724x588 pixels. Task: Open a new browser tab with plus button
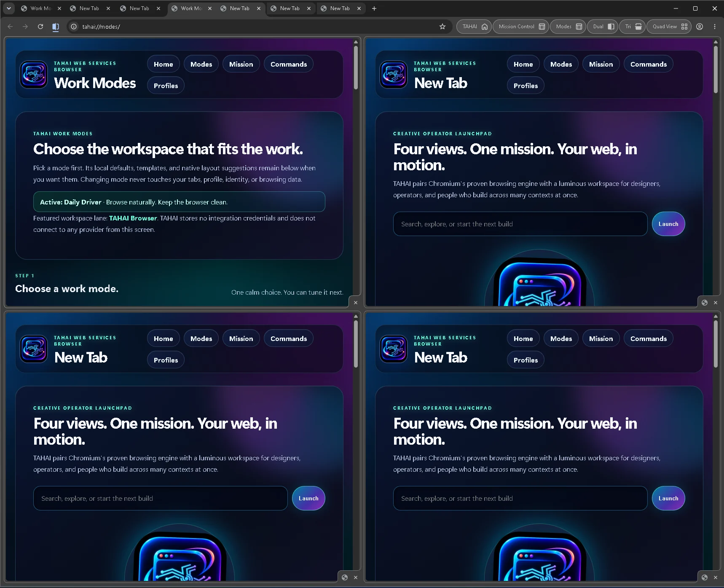tap(374, 8)
